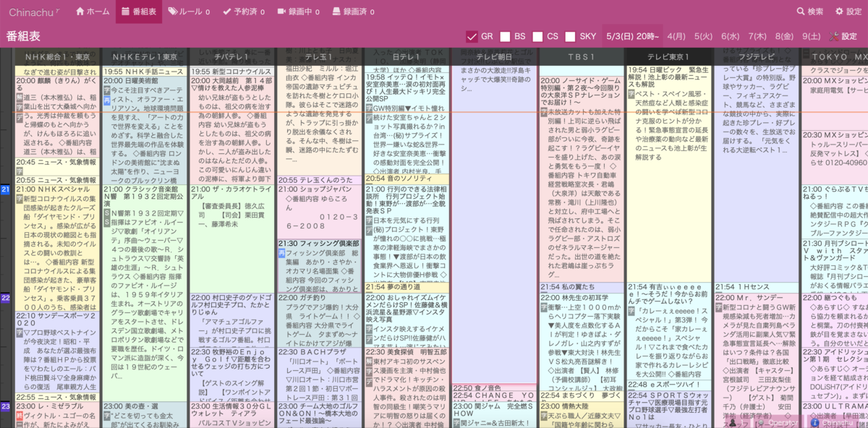Switch to the 9(土) date tab

tap(811, 36)
